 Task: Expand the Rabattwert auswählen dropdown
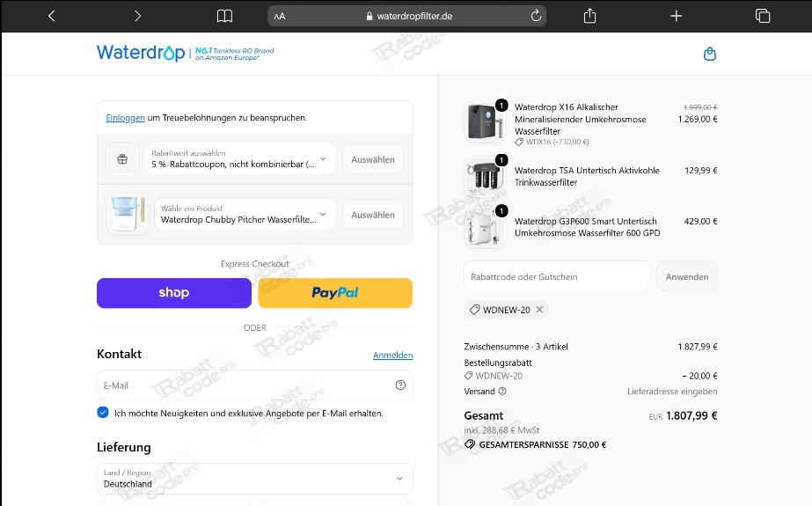click(x=240, y=159)
